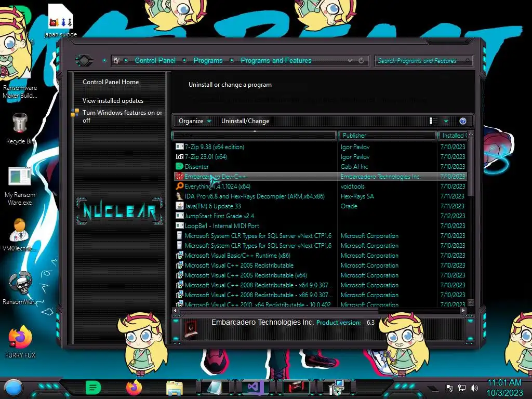Click publisher cell 'Oracle'
This screenshot has width=532, height=399.
pos(349,206)
